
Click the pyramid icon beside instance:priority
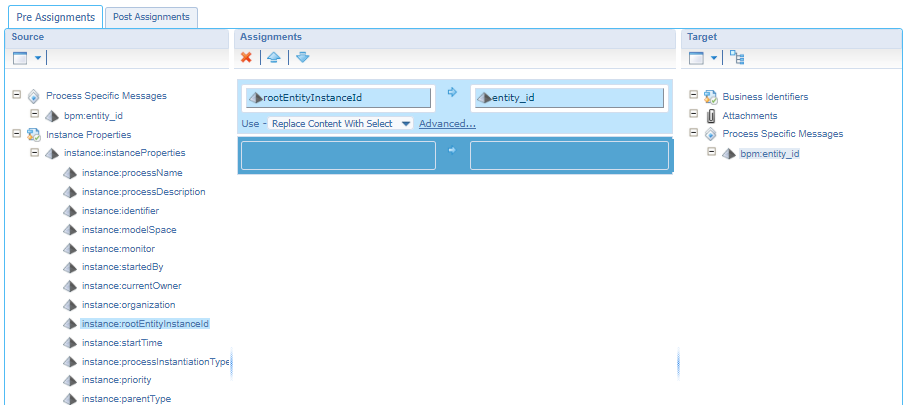click(x=70, y=381)
